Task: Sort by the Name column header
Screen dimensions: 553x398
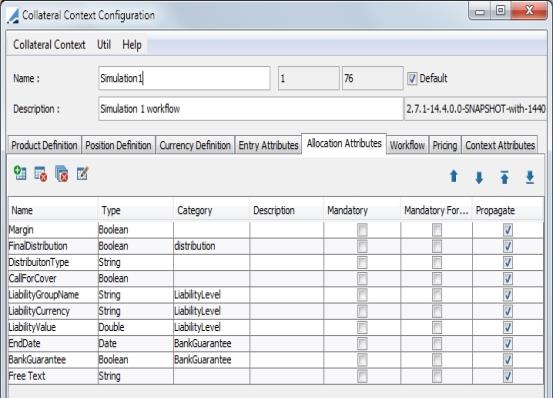Action: click(x=53, y=210)
